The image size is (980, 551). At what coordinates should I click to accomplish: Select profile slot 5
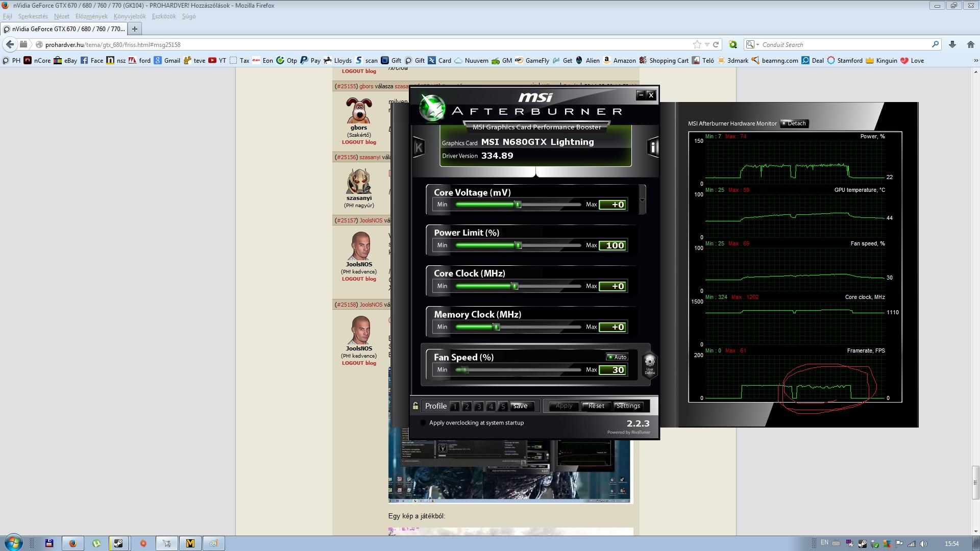point(503,407)
